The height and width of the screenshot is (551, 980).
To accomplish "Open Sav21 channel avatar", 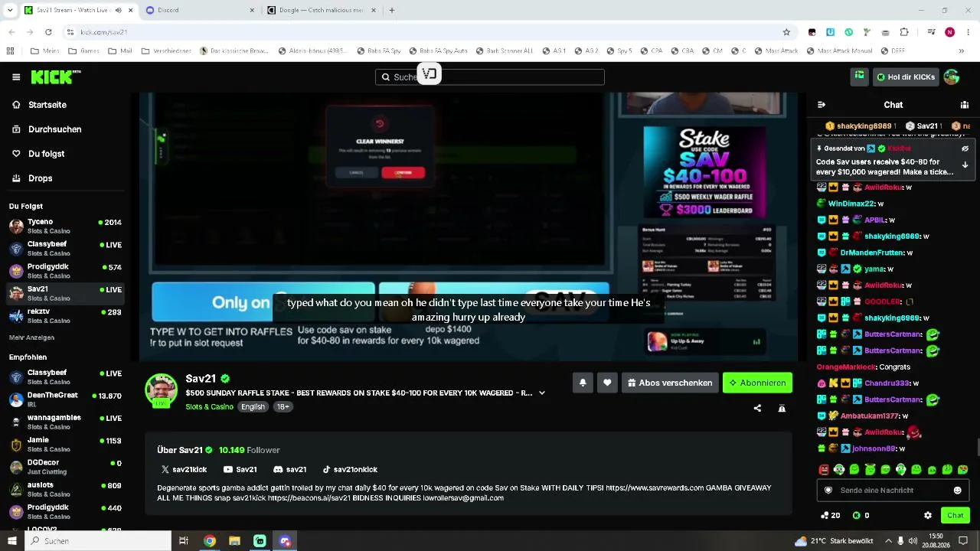I will click(x=162, y=390).
